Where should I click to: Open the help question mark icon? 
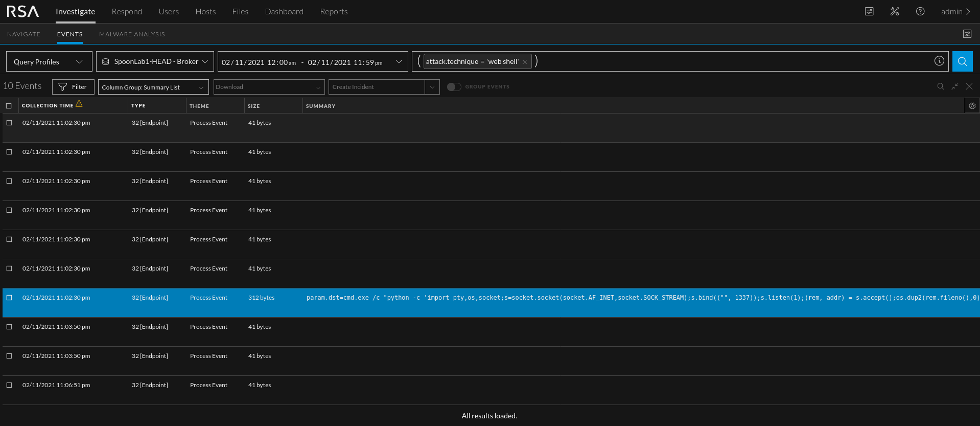[x=920, y=11]
